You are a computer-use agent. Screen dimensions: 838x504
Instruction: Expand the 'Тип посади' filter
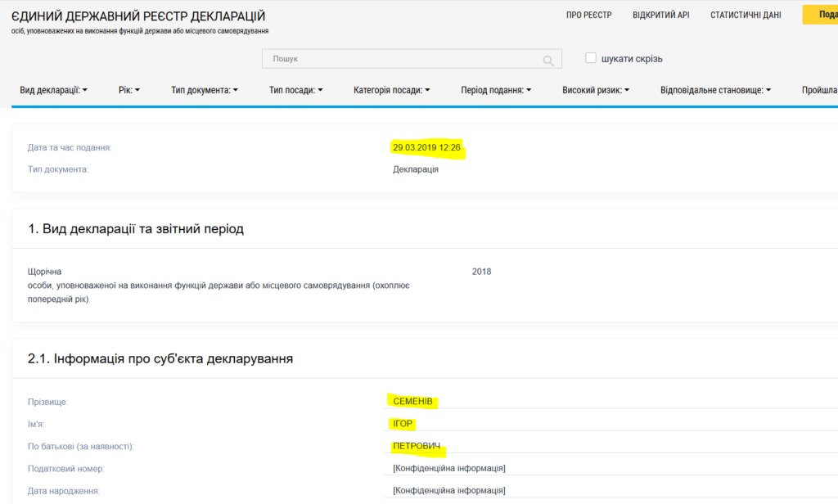[x=295, y=90]
